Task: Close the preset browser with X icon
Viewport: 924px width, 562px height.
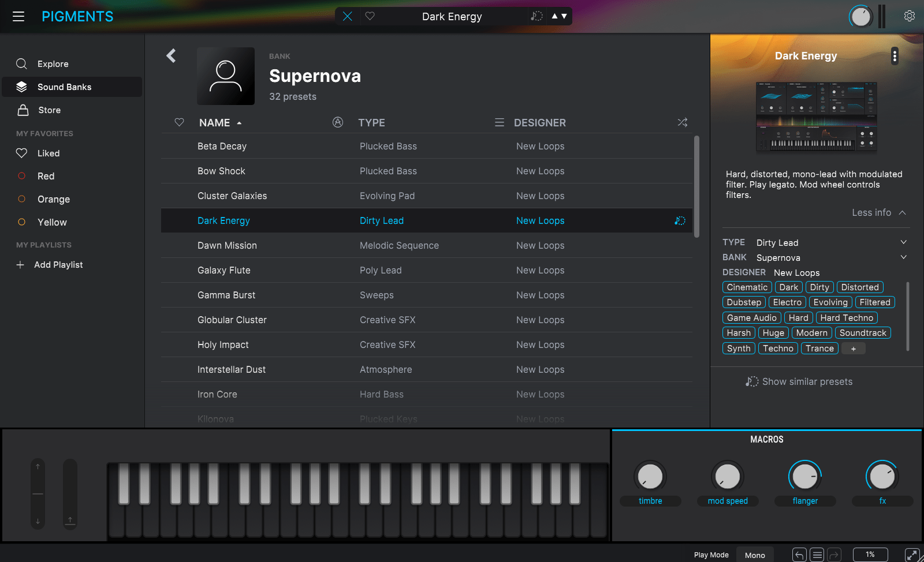Action: [347, 16]
